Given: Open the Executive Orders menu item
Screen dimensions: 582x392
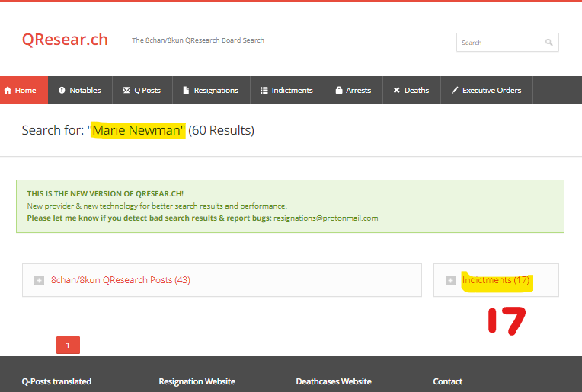Looking at the screenshot, I should click(487, 90).
